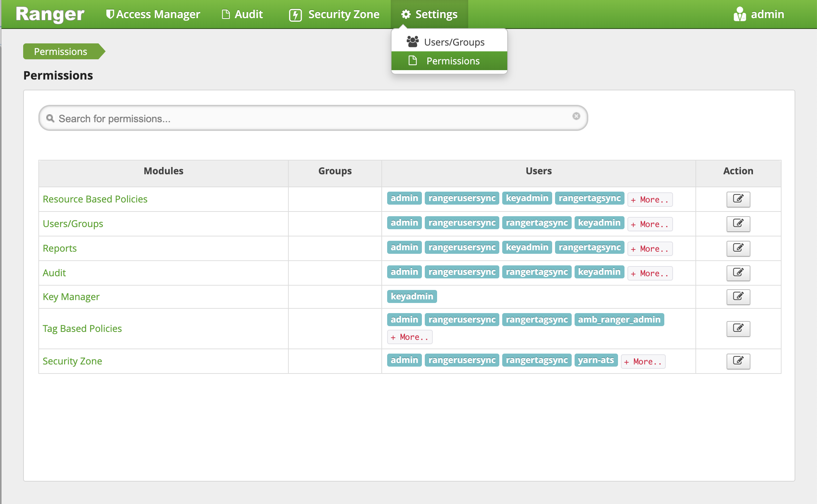Expand more users for Tag Based Policies
The height and width of the screenshot is (504, 817).
pyautogui.click(x=410, y=337)
